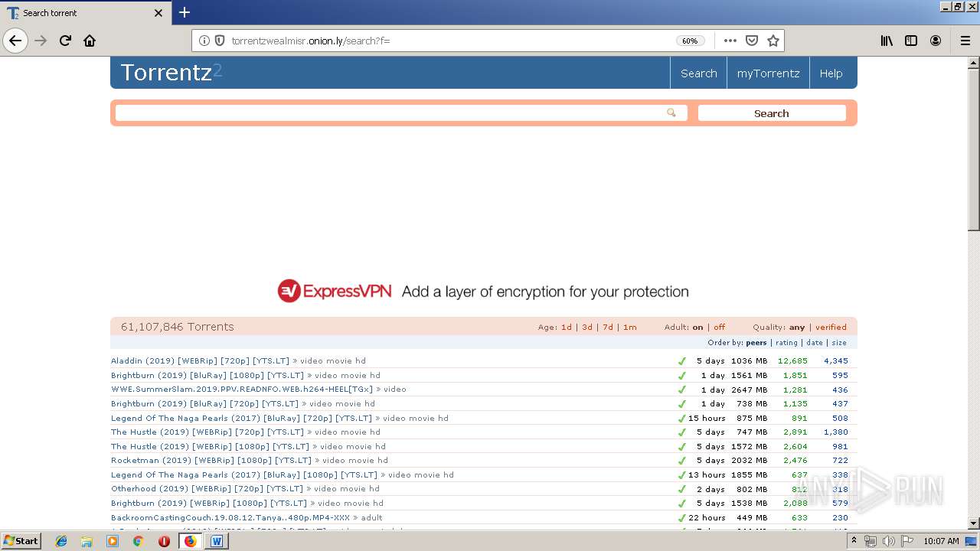Set quality to verified
980x551 pixels.
point(831,328)
